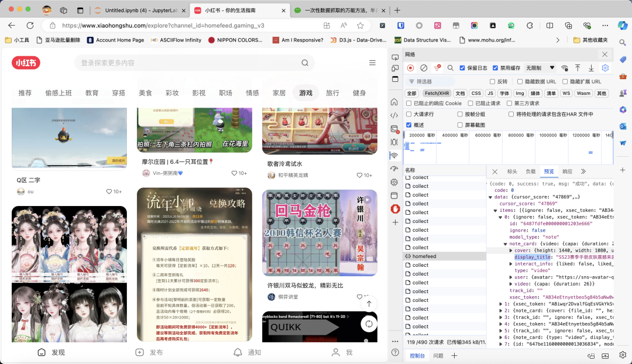Switch to the 负载 tab
The height and width of the screenshot is (364, 632).
tap(530, 171)
